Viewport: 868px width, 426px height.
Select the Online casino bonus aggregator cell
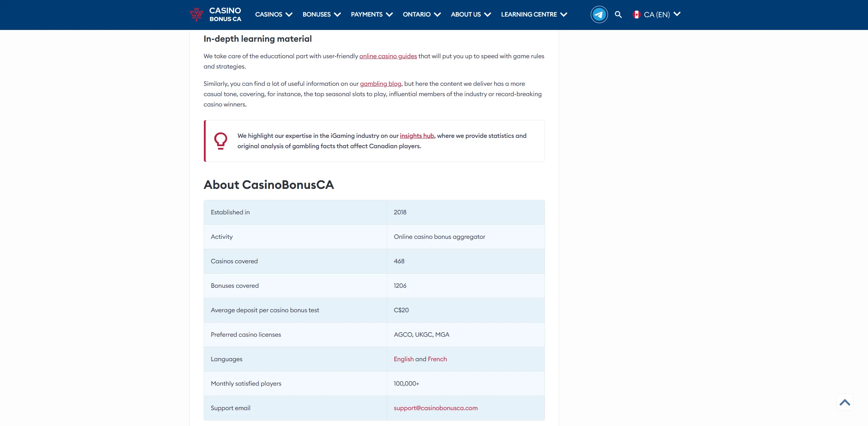(466, 237)
